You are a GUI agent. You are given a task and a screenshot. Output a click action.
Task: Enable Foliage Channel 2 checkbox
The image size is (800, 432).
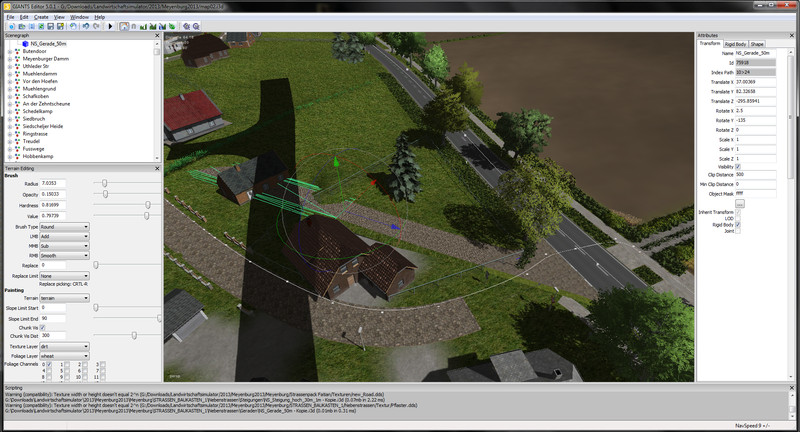pos(85,364)
